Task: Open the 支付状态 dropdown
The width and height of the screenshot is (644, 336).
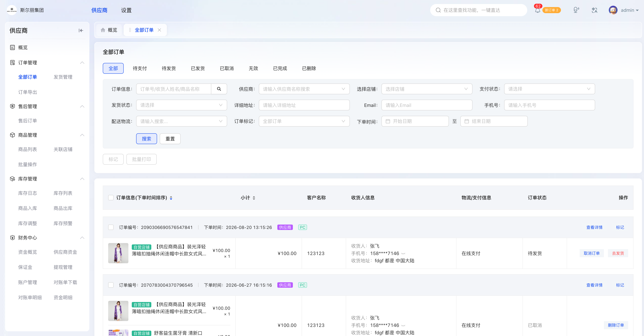Action: (x=549, y=89)
